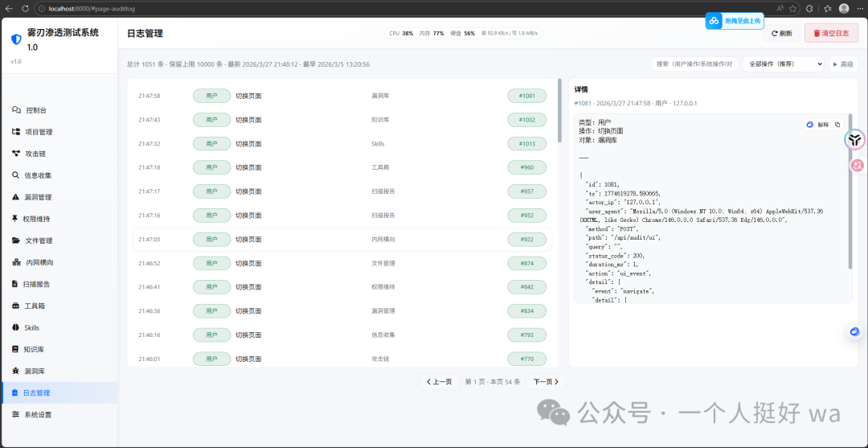The width and height of the screenshot is (868, 448).
Task: Open browser extensions puzzle icon
Action: coord(809,8)
